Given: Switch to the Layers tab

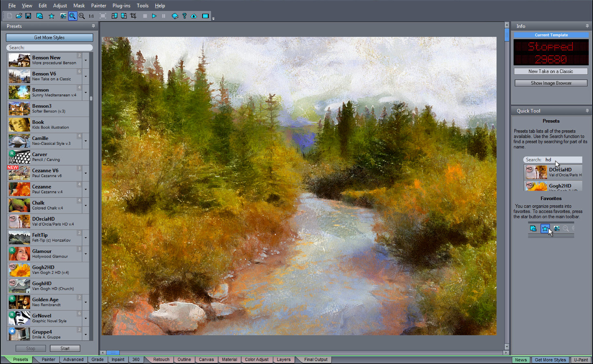Looking at the screenshot, I should 284,359.
